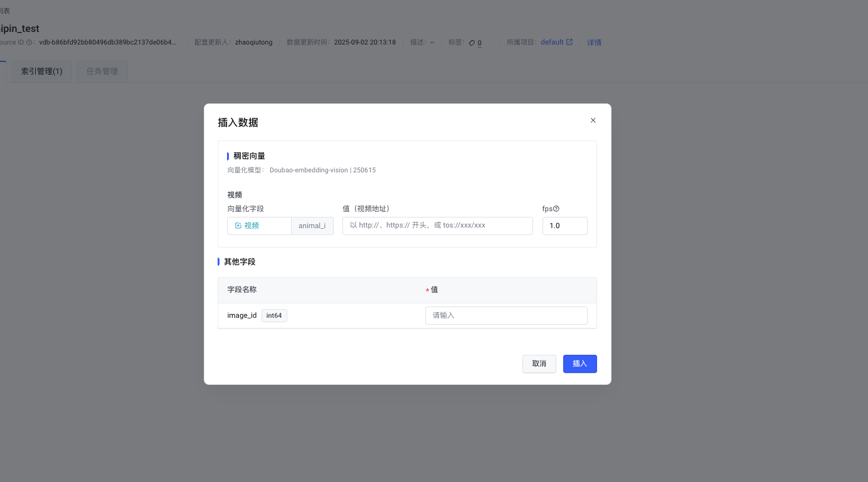Image resolution: width=868 pixels, height=482 pixels.
Task: Open the 详情 link in the header
Action: [594, 43]
